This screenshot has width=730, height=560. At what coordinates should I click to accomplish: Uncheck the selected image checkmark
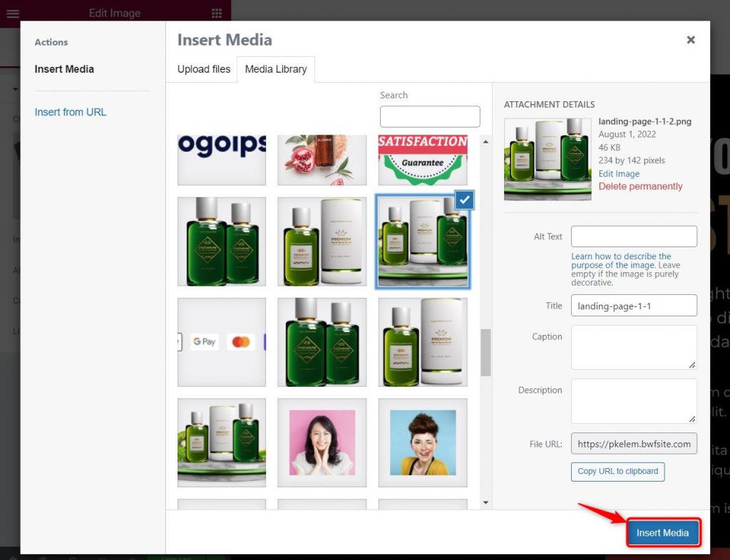coord(464,200)
